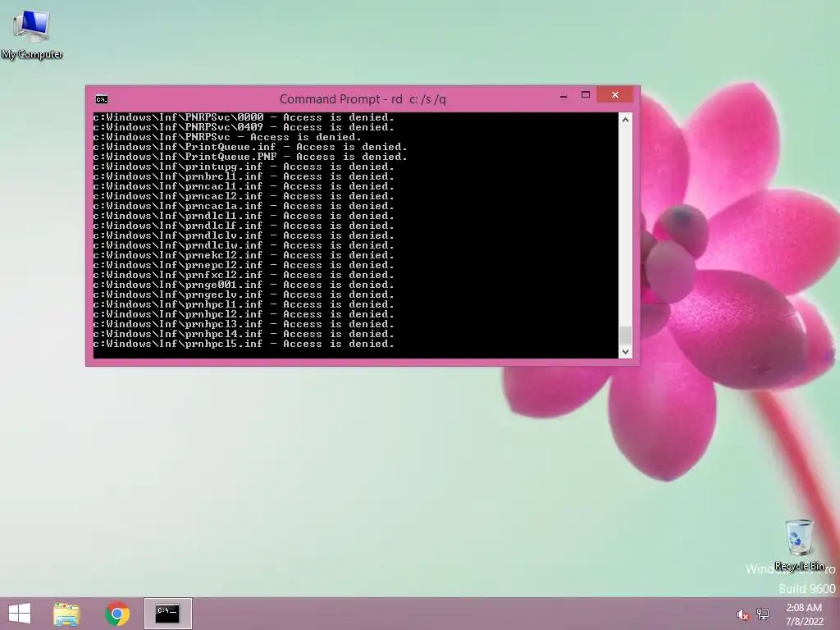The width and height of the screenshot is (840, 630).
Task: Click the prnfxcl2.inf output line
Action: coord(244,275)
